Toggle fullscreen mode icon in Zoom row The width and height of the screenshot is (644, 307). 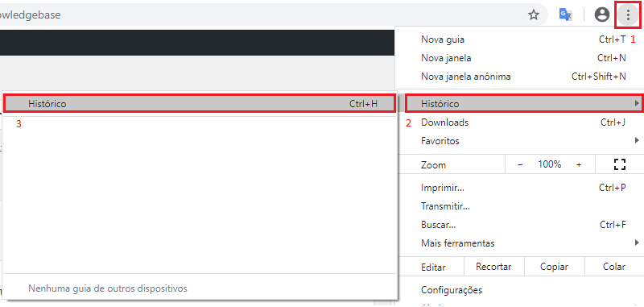pos(619,164)
